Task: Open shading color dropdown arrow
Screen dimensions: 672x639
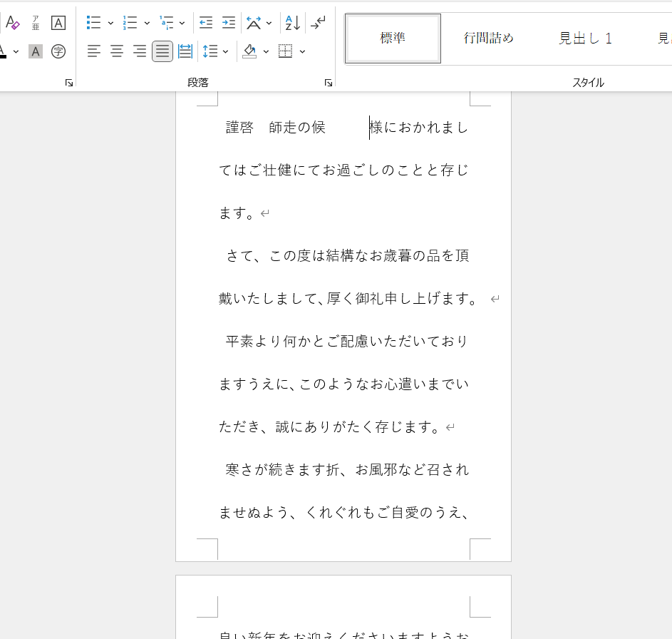Action: pyautogui.click(x=266, y=52)
